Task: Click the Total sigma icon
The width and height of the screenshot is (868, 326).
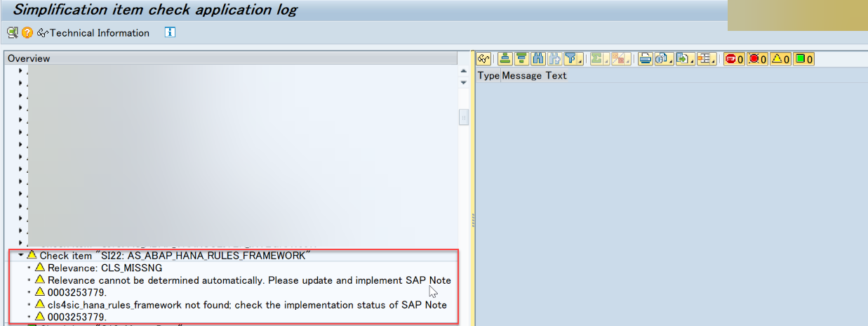Action: point(599,59)
